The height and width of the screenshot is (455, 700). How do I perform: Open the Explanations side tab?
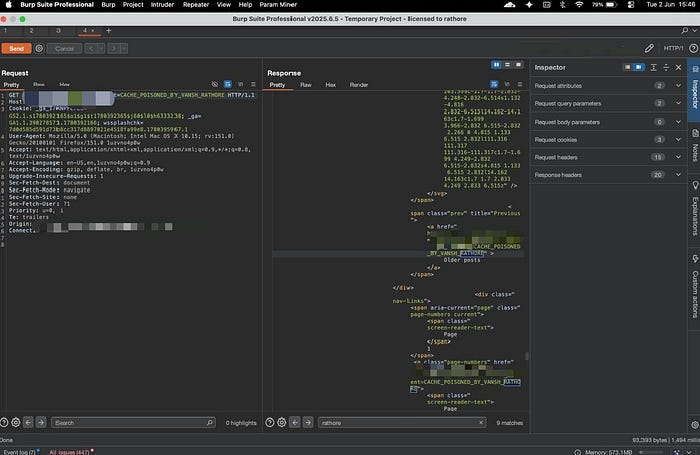(x=695, y=210)
